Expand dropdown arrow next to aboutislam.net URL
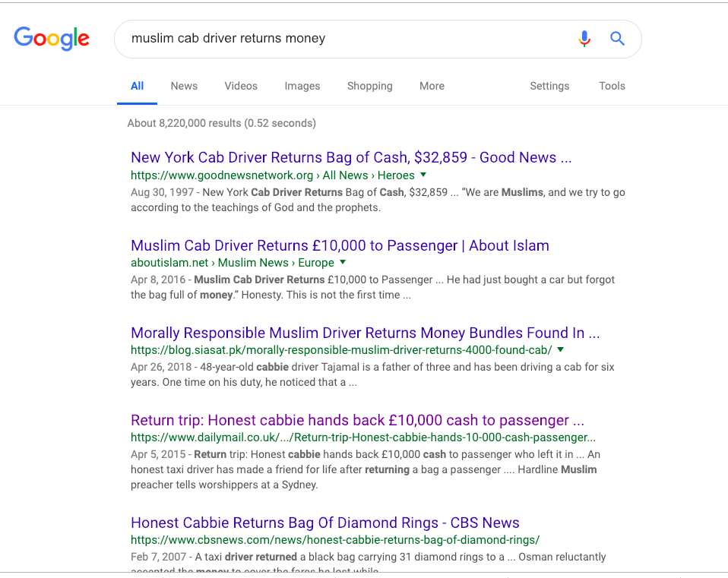This screenshot has width=728, height=578. tap(343, 263)
